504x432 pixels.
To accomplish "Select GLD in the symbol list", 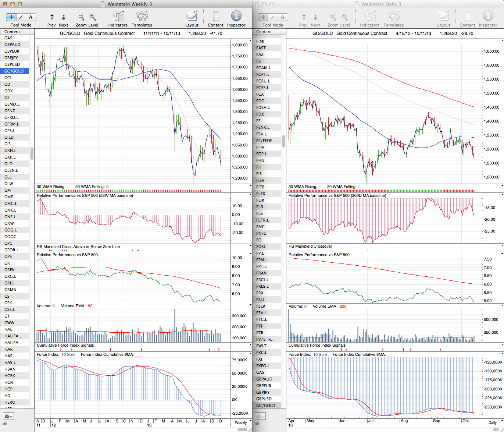I will [x=8, y=164].
